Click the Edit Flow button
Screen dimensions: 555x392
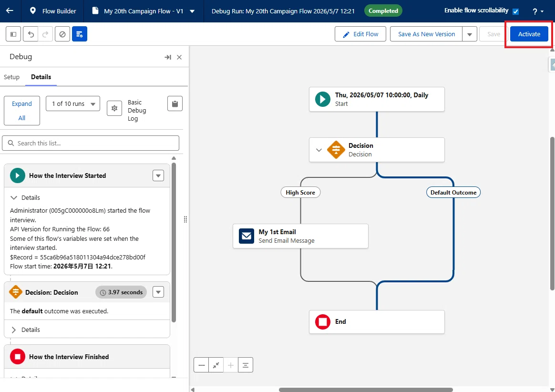360,34
